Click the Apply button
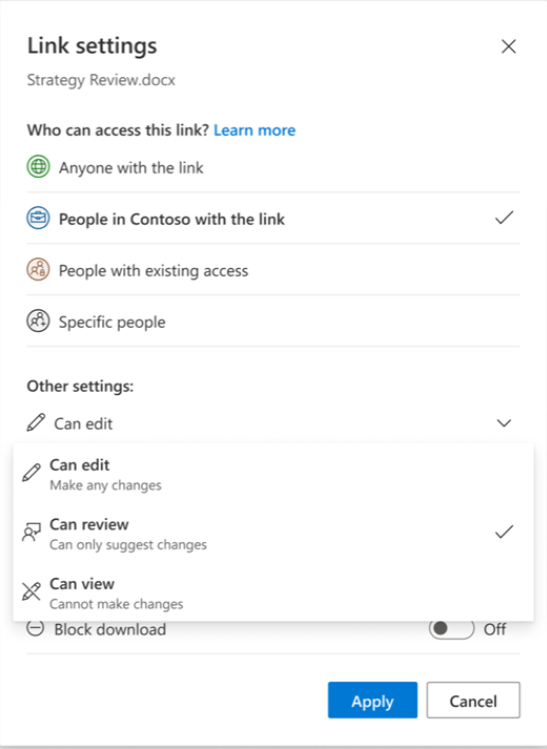Viewport: 547px width, 749px height. (373, 700)
